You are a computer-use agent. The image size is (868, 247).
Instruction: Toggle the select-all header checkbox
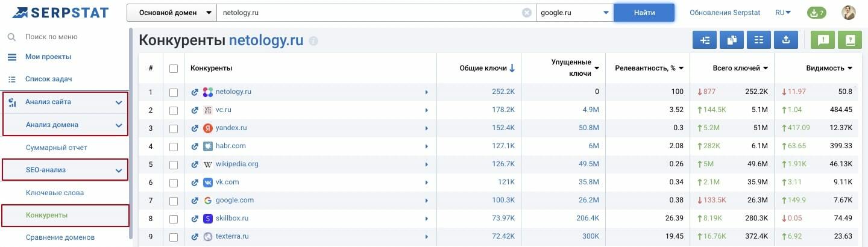click(x=174, y=69)
